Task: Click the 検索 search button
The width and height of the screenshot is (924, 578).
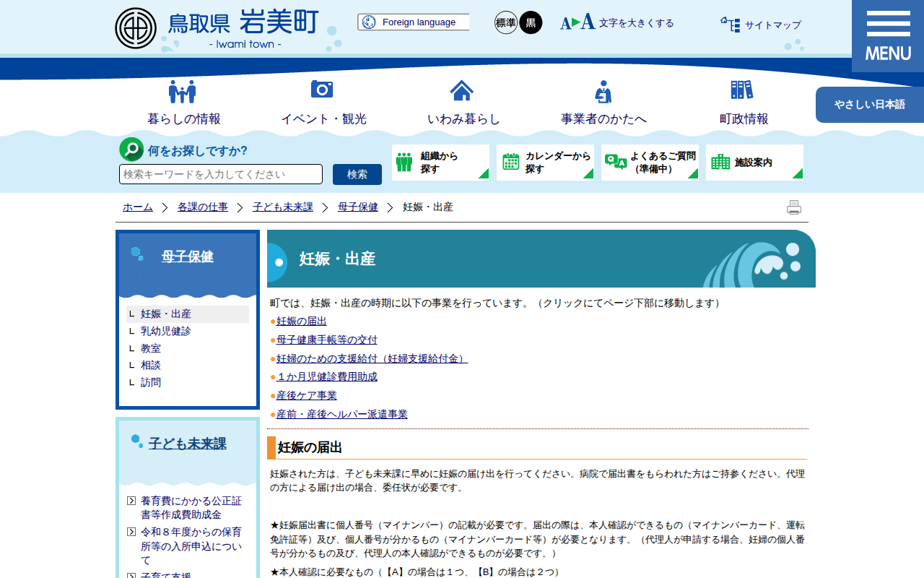Action: pyautogui.click(x=357, y=174)
